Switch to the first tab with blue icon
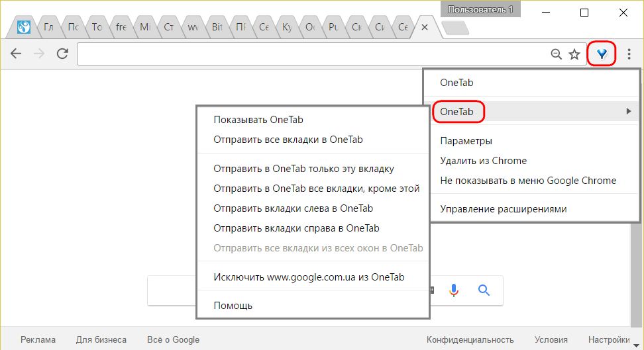 (x=24, y=27)
